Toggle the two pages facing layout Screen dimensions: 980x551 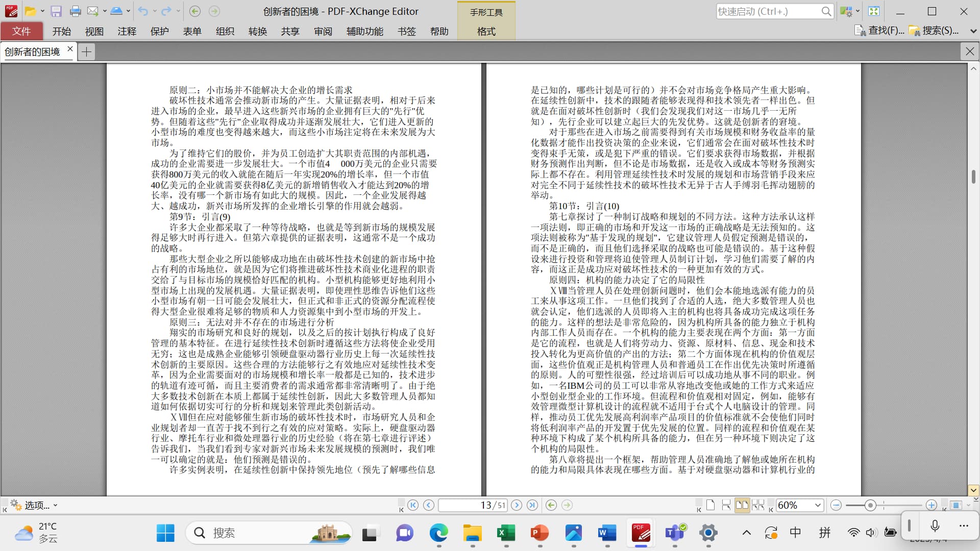[742, 505]
